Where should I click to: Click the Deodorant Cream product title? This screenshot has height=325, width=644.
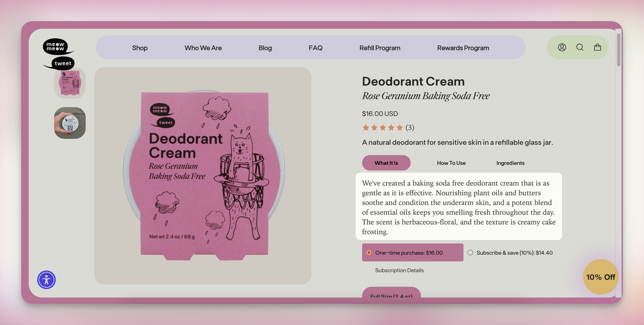[x=414, y=81]
